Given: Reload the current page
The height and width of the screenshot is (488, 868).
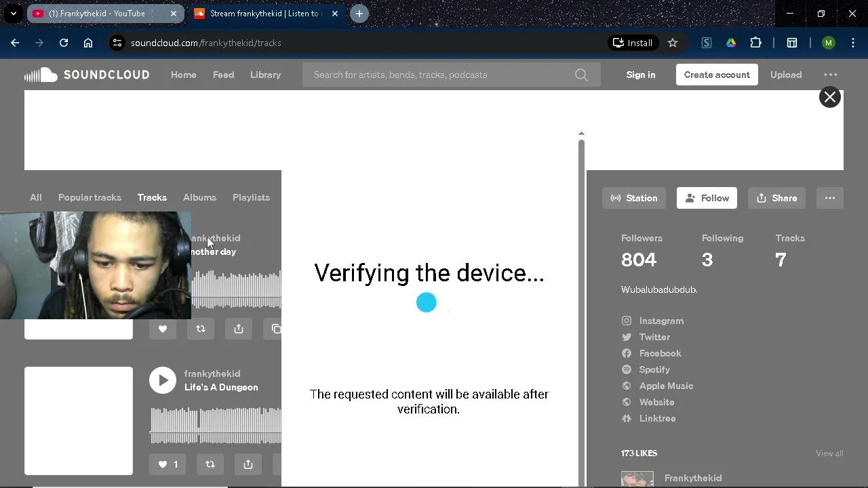Looking at the screenshot, I should tap(64, 43).
